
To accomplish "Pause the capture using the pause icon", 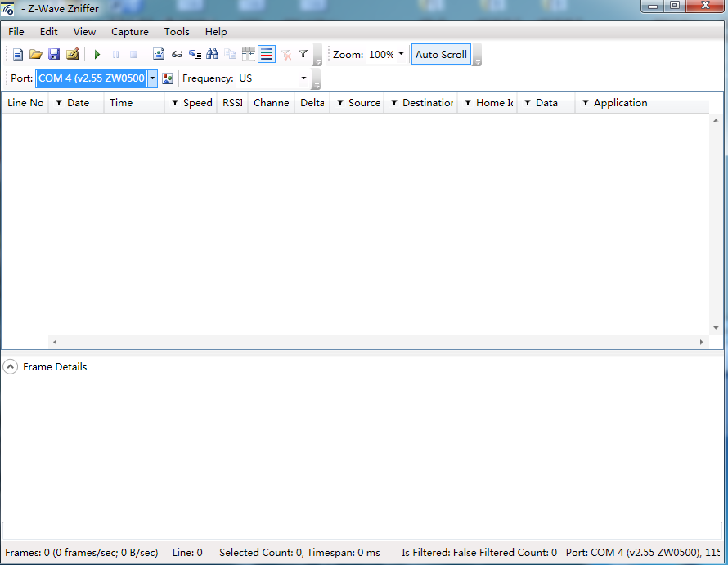I will click(x=115, y=54).
